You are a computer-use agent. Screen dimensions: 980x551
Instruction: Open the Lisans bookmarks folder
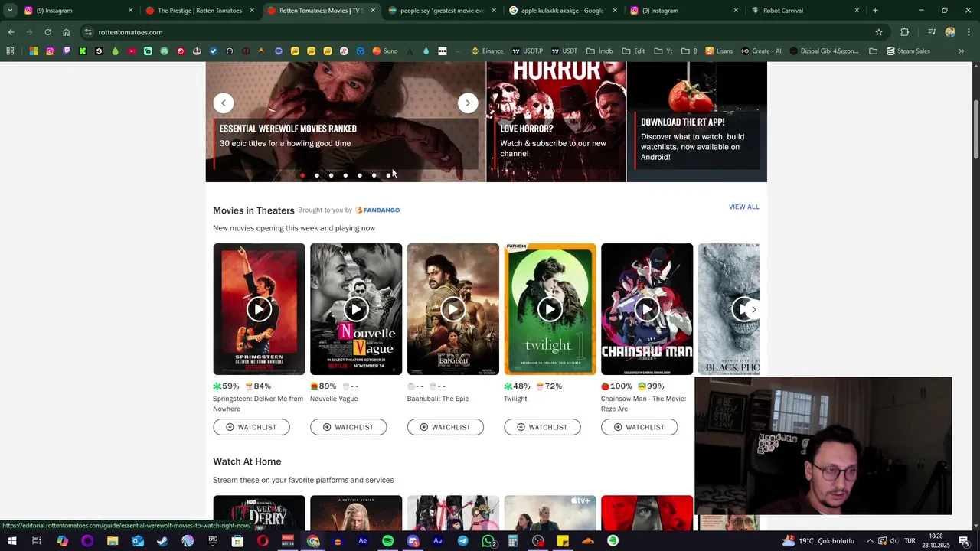[718, 51]
